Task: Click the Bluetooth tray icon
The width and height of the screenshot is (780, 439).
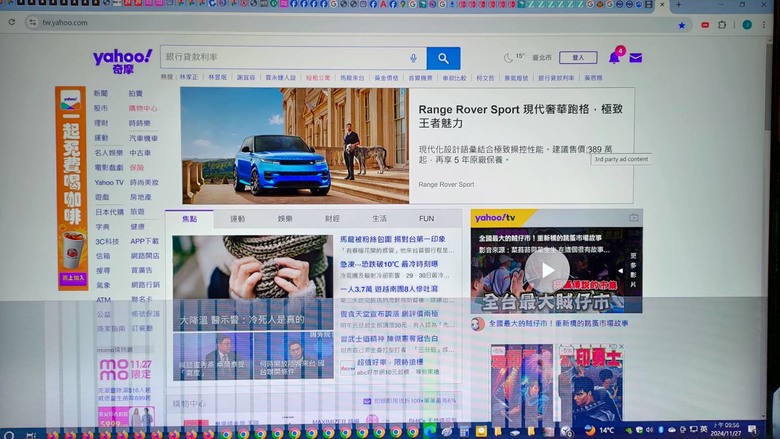Action: point(660,430)
